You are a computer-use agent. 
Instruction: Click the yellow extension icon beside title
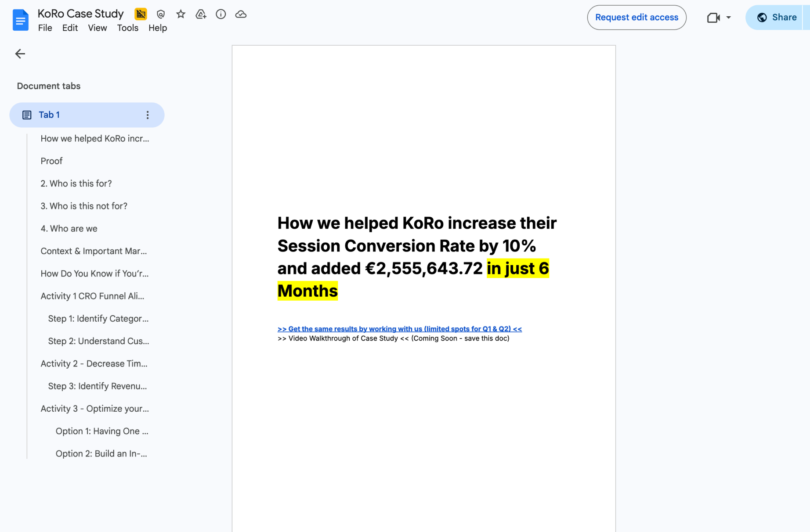[x=141, y=14]
